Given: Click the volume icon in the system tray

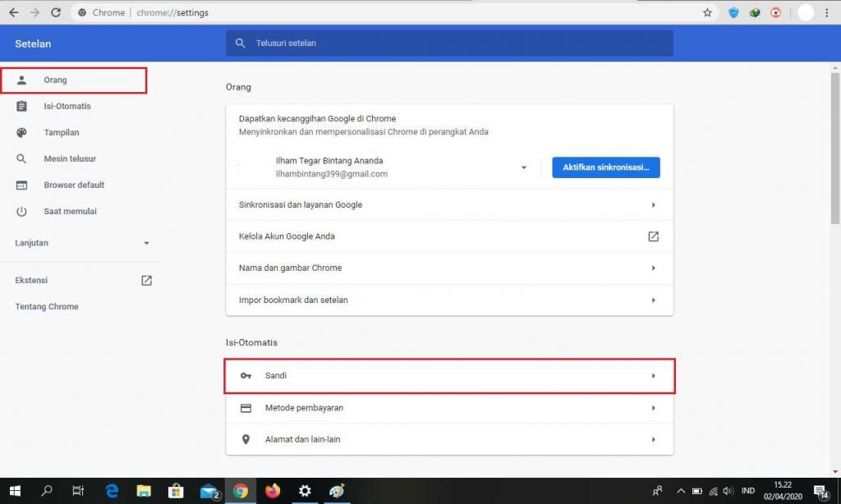Looking at the screenshot, I should pos(728,491).
